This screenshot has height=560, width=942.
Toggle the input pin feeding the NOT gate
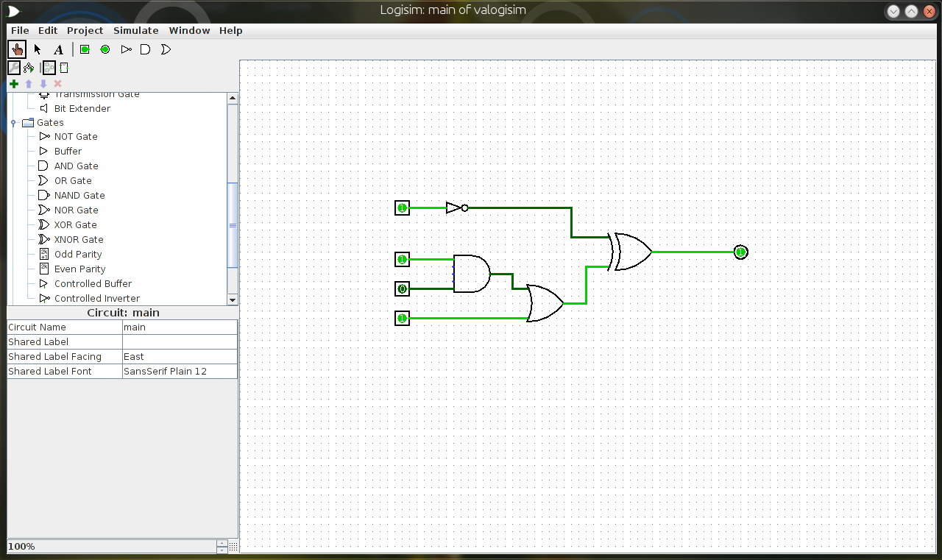[x=402, y=208]
